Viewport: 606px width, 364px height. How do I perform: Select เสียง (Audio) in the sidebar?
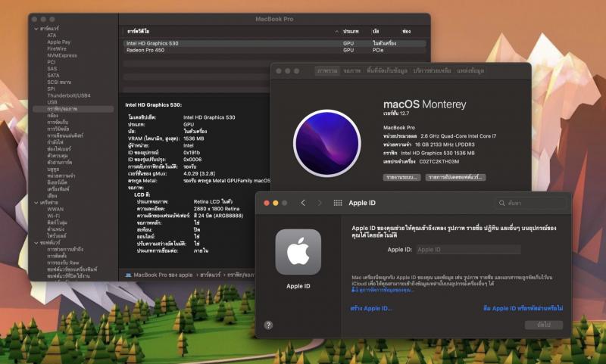pyautogui.click(x=52, y=196)
